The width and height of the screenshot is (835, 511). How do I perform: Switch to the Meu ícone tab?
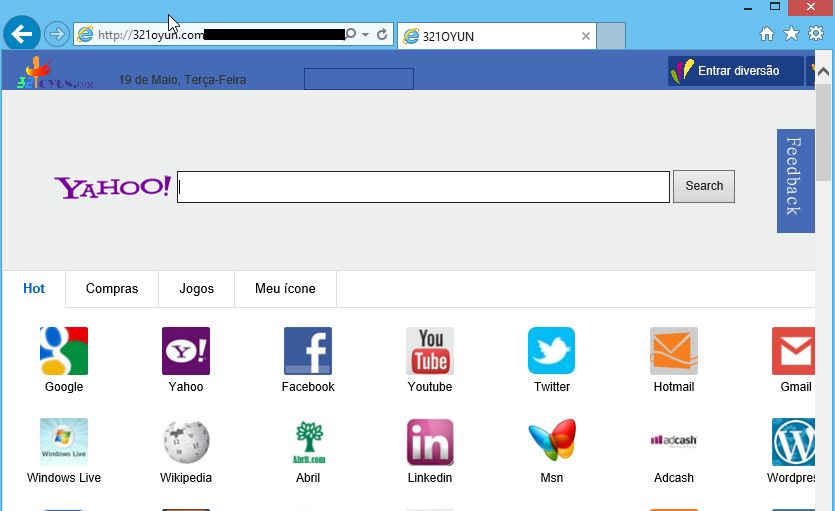(x=285, y=289)
